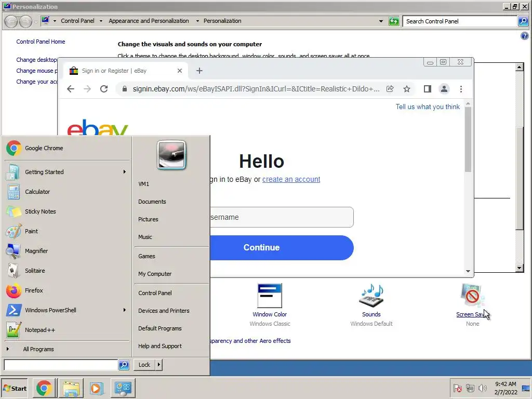
Task: Open dropdown after Appearance and Personalization breadcrumb
Action: coord(197,21)
